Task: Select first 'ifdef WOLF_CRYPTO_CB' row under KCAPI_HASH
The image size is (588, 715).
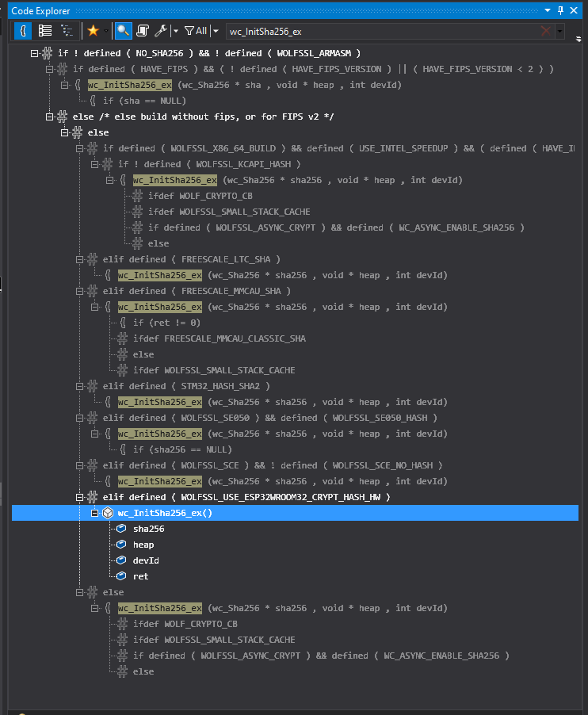Action: pos(200,196)
